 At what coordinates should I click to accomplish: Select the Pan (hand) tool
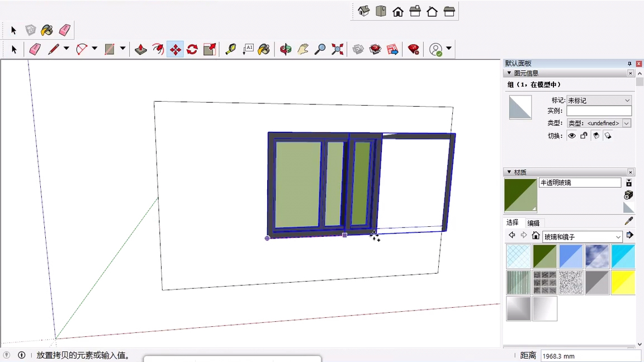pos(302,50)
